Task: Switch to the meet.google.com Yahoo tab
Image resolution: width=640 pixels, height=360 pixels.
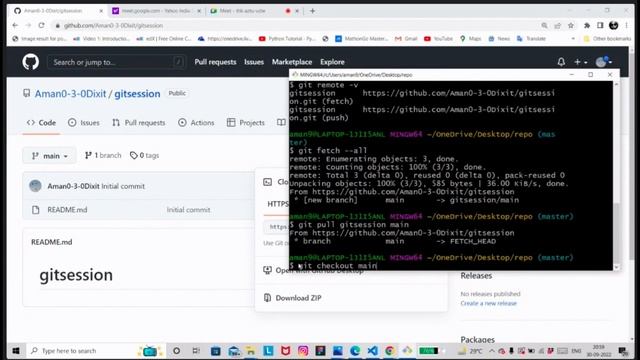Action: (x=157, y=11)
